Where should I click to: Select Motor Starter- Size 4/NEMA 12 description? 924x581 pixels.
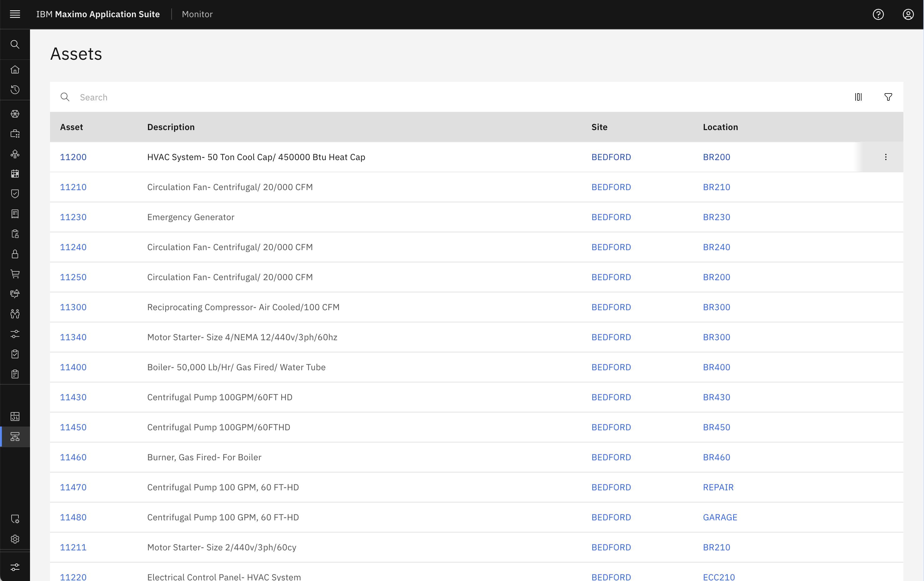point(242,337)
